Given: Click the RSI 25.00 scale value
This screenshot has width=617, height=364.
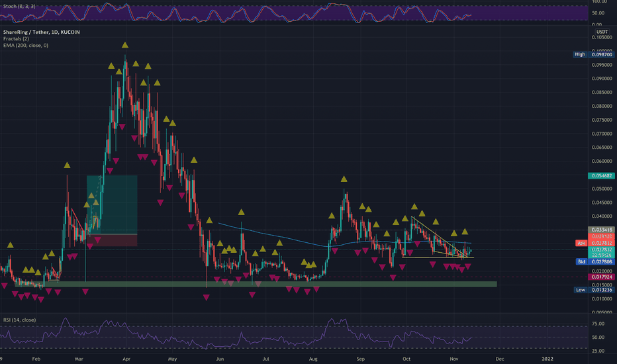Looking at the screenshot, I should point(598,351).
